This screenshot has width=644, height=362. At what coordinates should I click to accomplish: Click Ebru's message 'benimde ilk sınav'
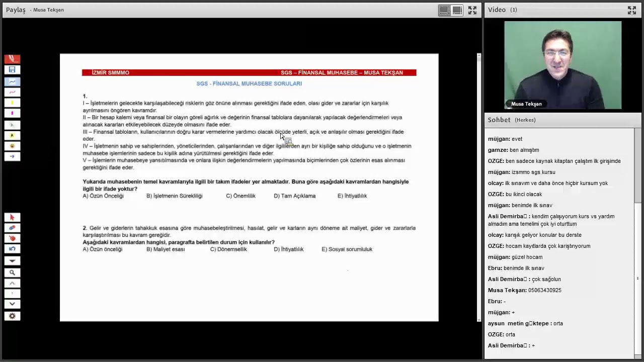click(524, 268)
